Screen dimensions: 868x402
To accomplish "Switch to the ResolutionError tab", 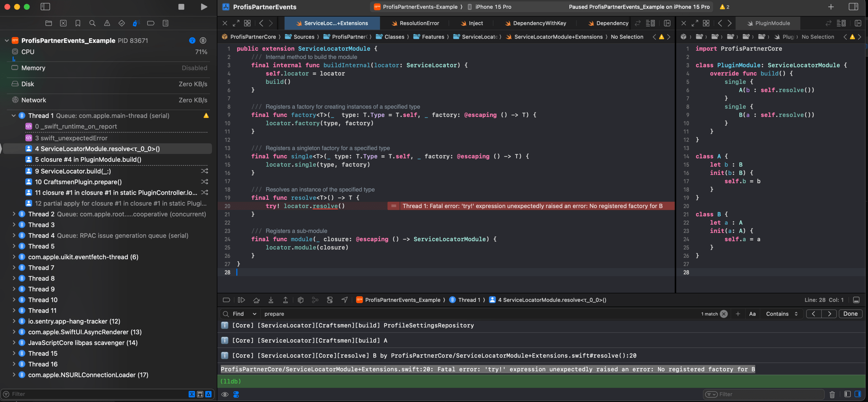I will [419, 23].
